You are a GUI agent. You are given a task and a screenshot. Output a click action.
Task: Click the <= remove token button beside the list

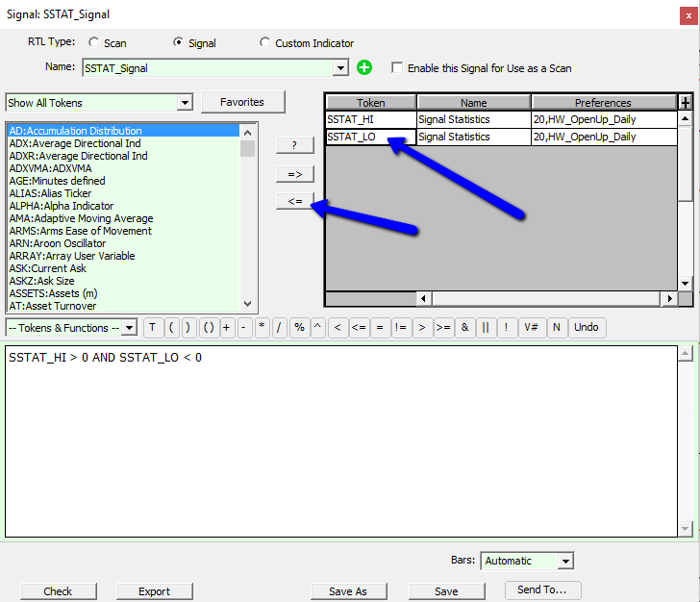(x=294, y=201)
